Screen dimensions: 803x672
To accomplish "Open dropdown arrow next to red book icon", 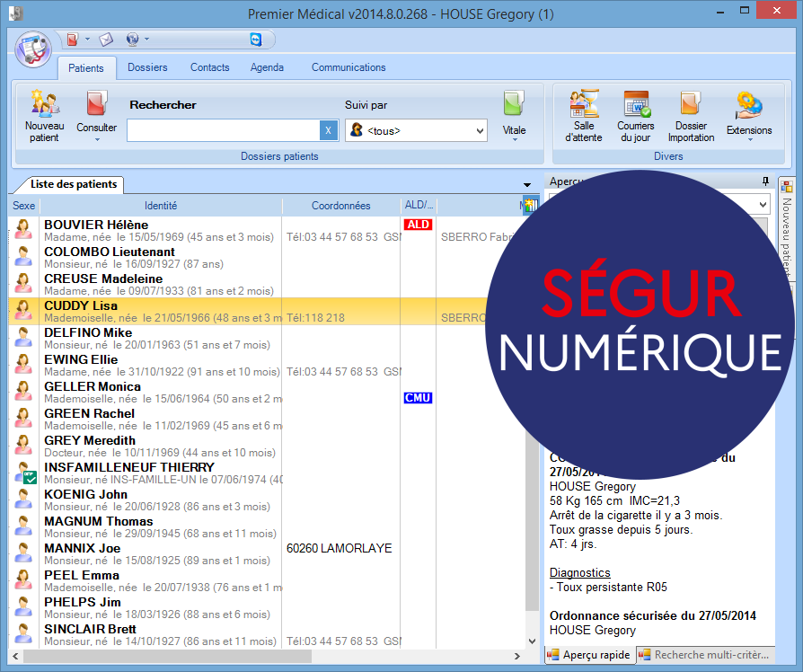I will point(87,39).
